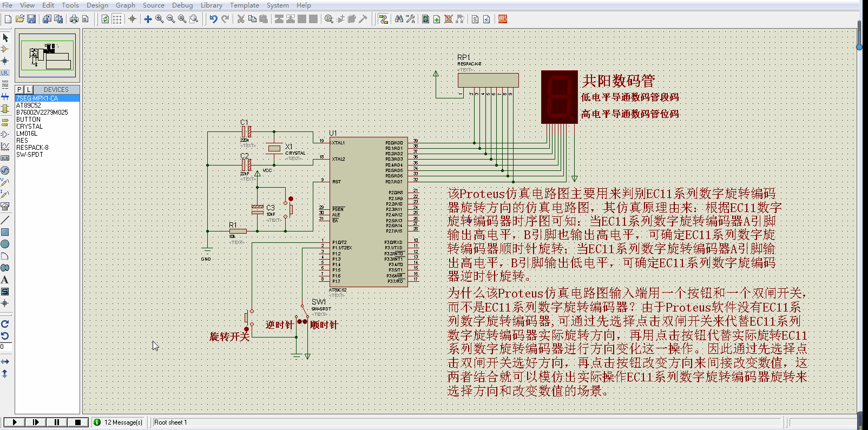868x430 pixels.
Task: Toggle the grid display icon
Action: [x=117, y=19]
